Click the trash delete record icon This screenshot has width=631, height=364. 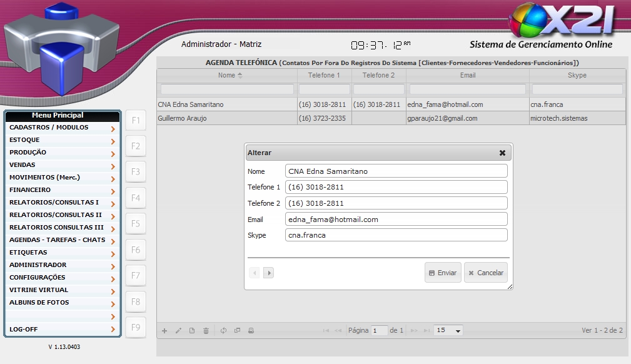pos(206,331)
